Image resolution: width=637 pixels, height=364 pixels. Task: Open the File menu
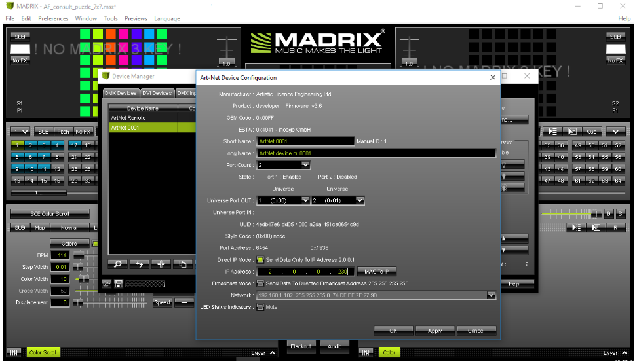click(x=10, y=18)
